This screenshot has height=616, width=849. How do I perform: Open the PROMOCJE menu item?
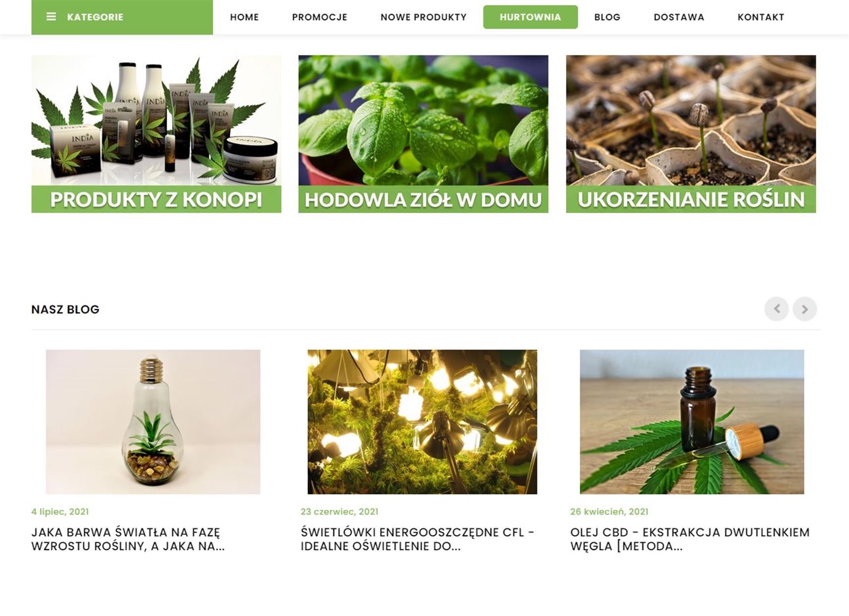click(319, 17)
